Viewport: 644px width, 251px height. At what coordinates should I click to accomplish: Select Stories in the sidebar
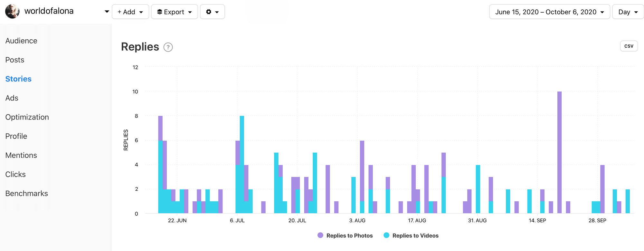pos(18,79)
